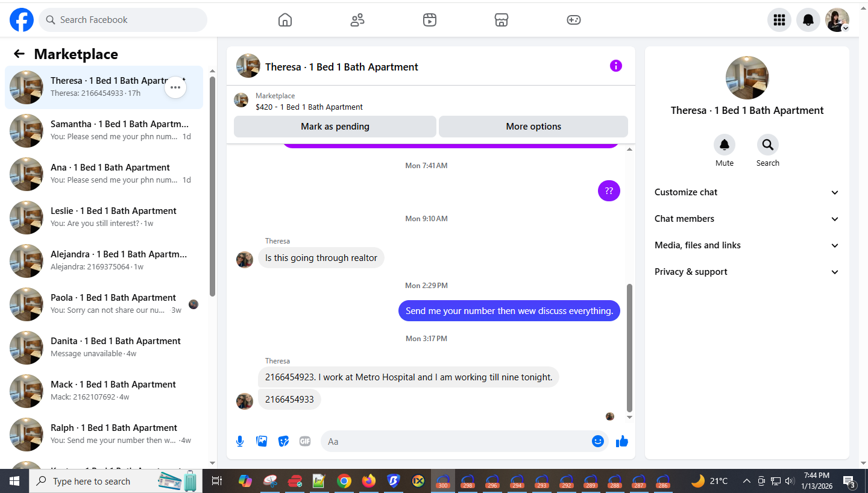Focus the Search Facebook field

123,20
